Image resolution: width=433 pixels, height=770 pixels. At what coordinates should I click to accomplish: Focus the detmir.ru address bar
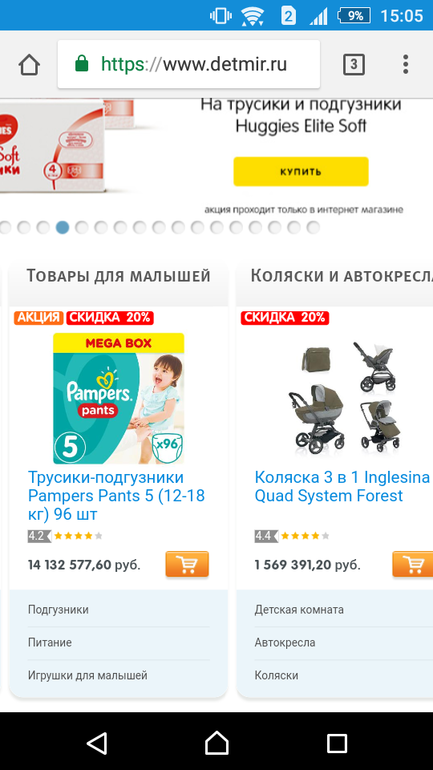(189, 64)
